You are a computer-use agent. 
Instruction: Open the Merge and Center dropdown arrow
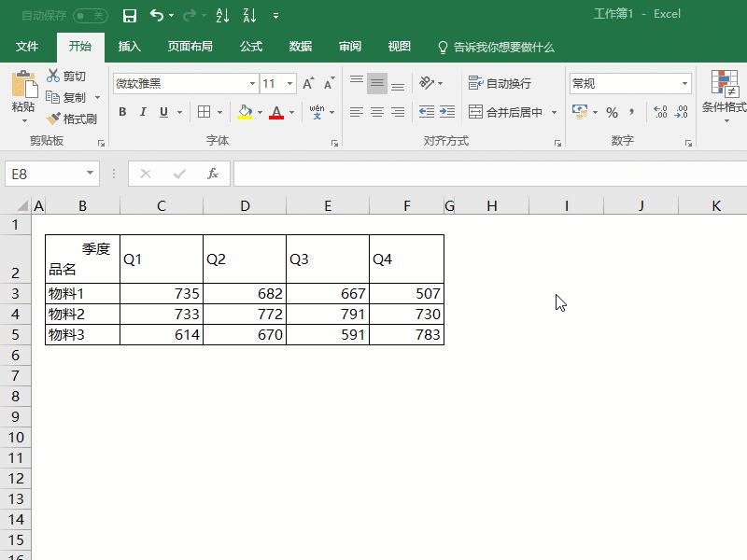coord(554,112)
